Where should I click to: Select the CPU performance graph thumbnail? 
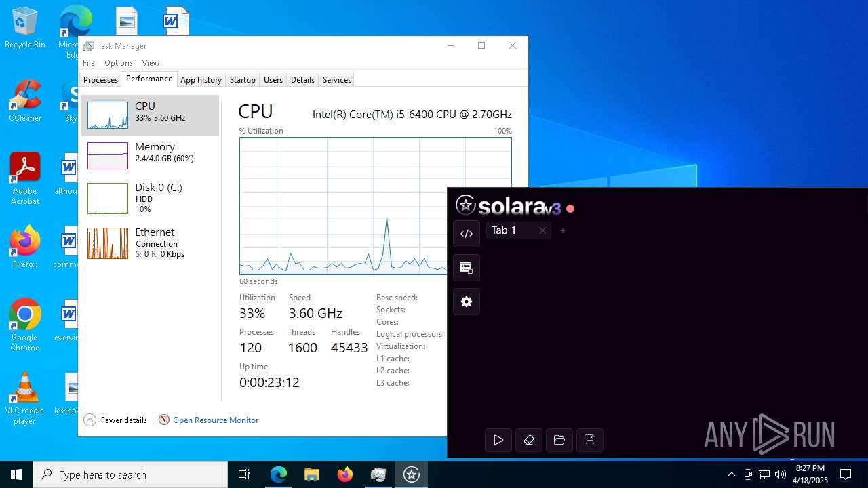pyautogui.click(x=108, y=115)
